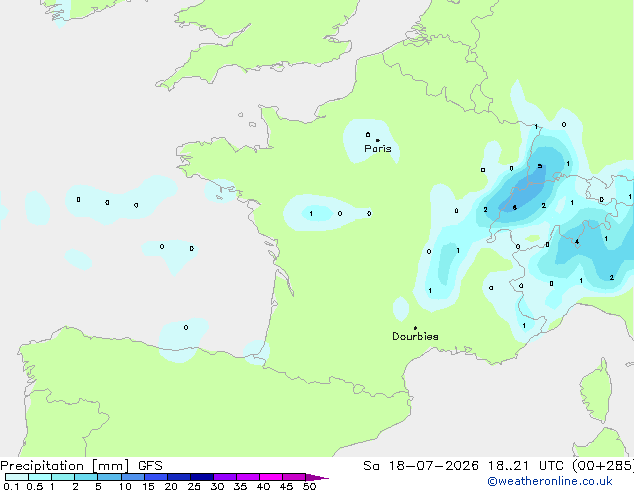The image size is (634, 490).
Task: Click the legend tick label "50"
Action: tap(309, 486)
